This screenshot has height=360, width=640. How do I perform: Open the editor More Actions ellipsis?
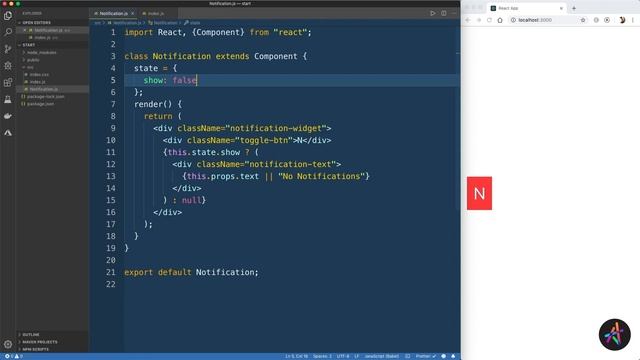tap(454, 13)
